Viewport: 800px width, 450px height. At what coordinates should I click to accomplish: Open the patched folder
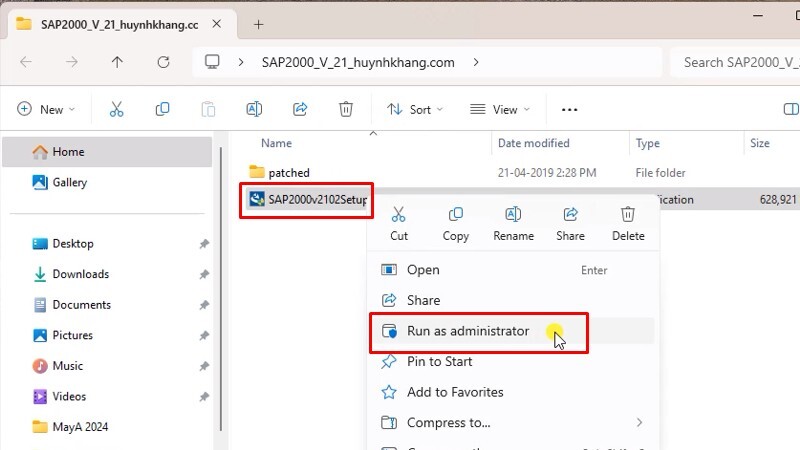[x=288, y=173]
